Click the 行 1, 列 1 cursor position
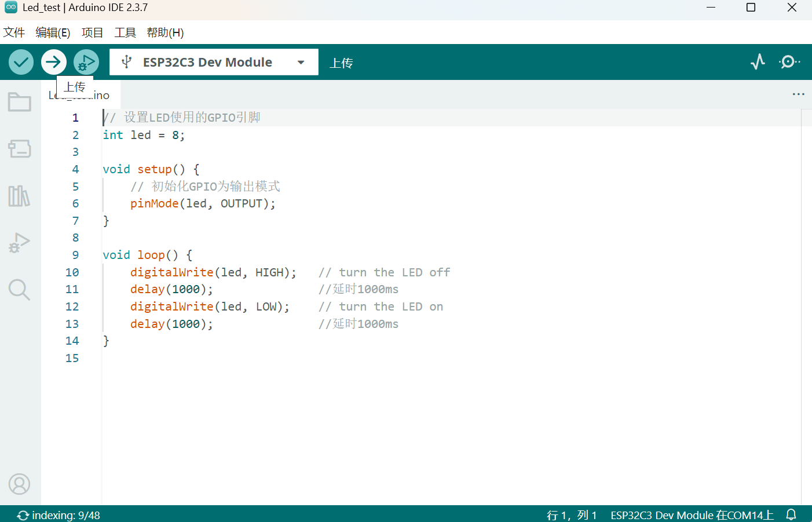 [572, 514]
